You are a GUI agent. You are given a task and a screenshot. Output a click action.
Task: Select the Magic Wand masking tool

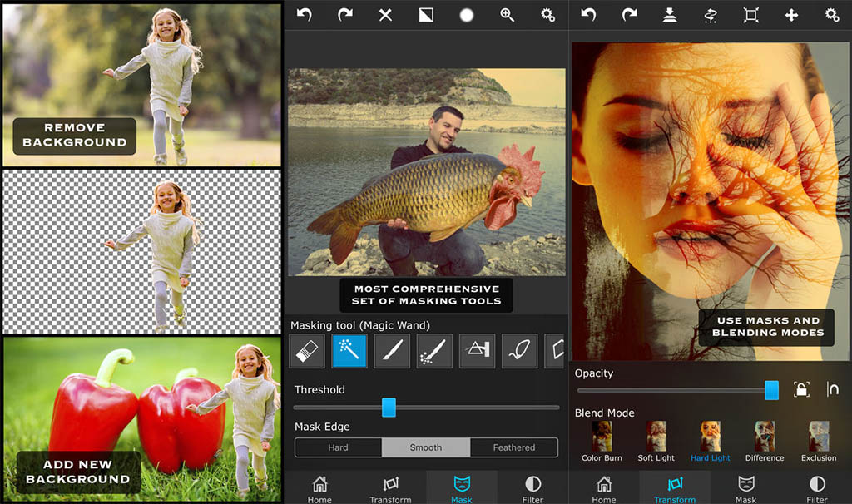(x=349, y=351)
